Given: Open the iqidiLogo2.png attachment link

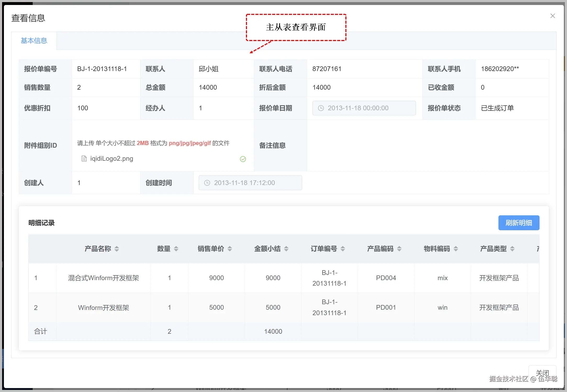Looking at the screenshot, I should [111, 159].
